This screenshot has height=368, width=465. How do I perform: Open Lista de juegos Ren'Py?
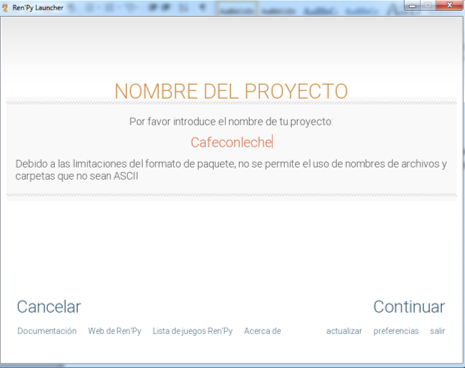pos(193,331)
